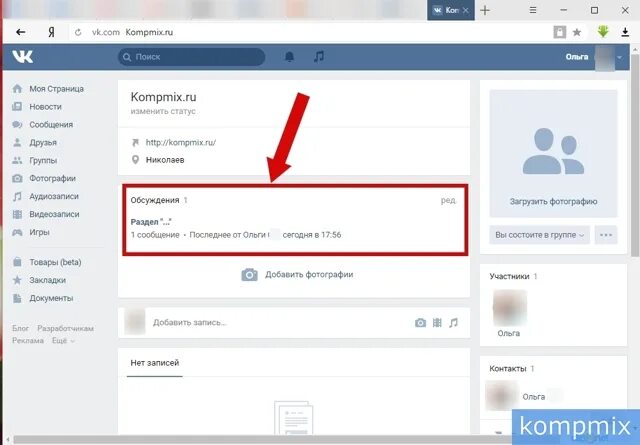Image resolution: width=640 pixels, height=445 pixels.
Task: Click Блог footer link
Action: (20, 328)
